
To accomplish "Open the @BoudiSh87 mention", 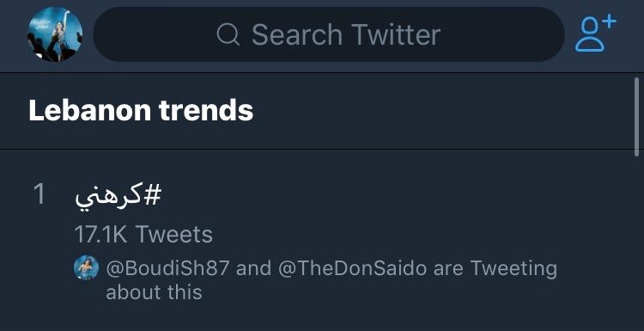I will 167,268.
